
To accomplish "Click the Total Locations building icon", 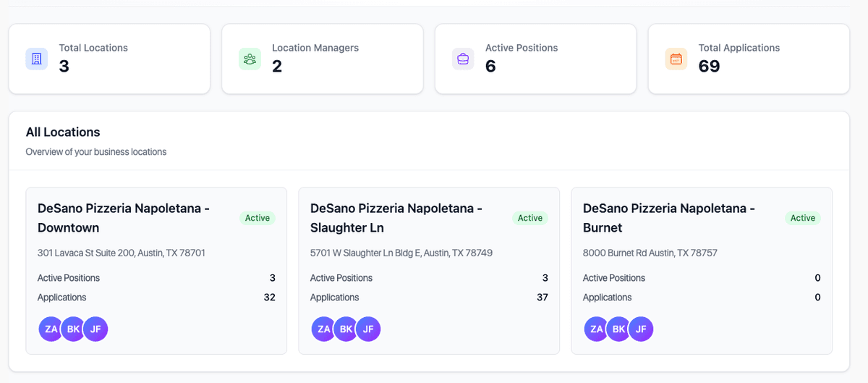I will (x=37, y=59).
